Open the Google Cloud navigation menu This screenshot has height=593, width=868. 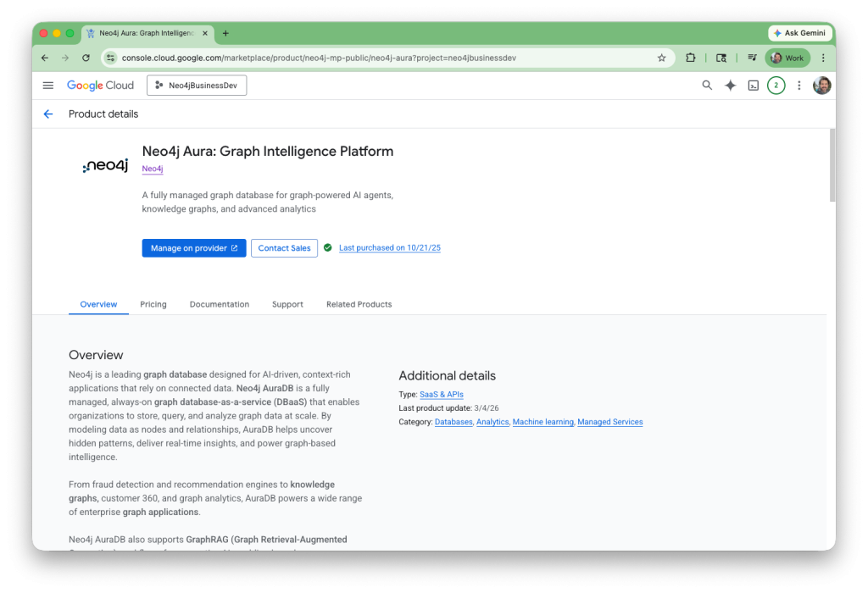click(48, 86)
